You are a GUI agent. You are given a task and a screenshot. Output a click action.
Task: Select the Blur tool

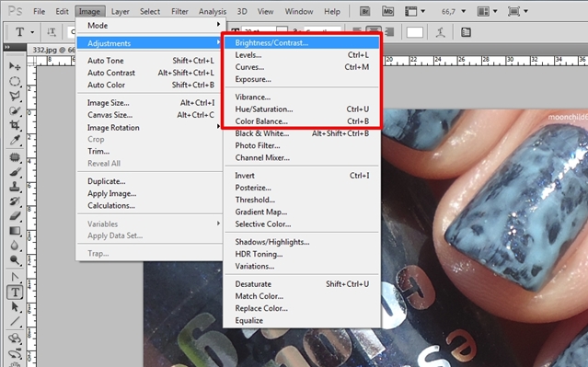click(15, 246)
